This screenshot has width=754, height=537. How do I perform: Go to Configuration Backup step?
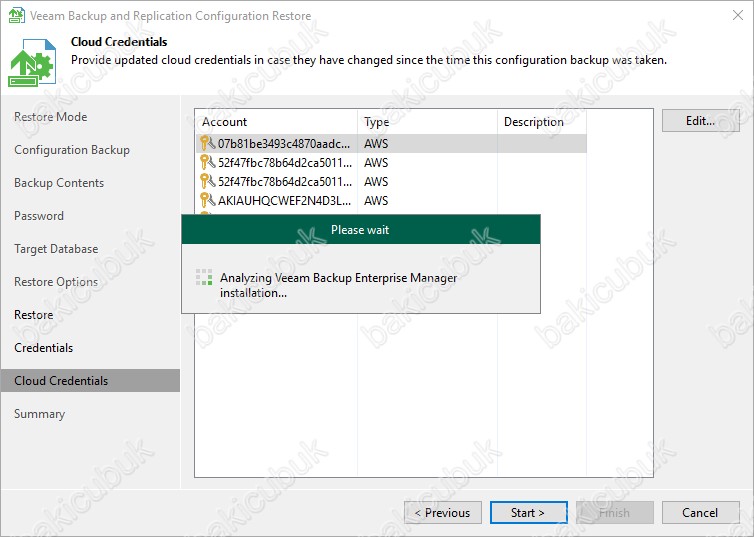pos(72,150)
